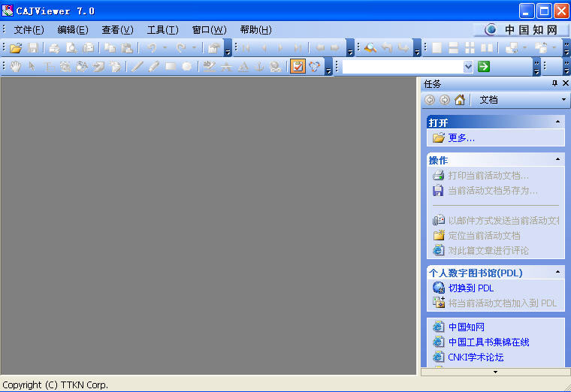
Task: Click the undo arrow toolbar icon
Action: point(152,47)
